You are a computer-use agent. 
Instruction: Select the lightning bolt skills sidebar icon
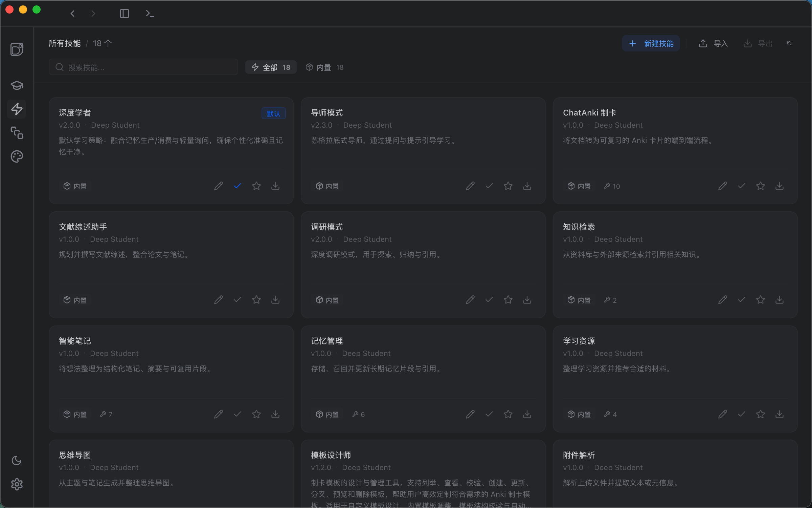click(x=17, y=109)
